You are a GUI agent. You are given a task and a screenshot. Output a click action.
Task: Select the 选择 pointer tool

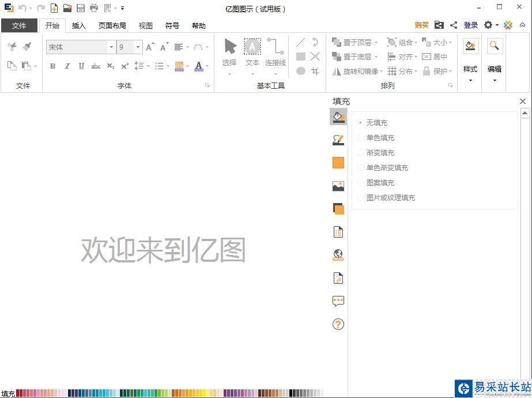click(229, 52)
